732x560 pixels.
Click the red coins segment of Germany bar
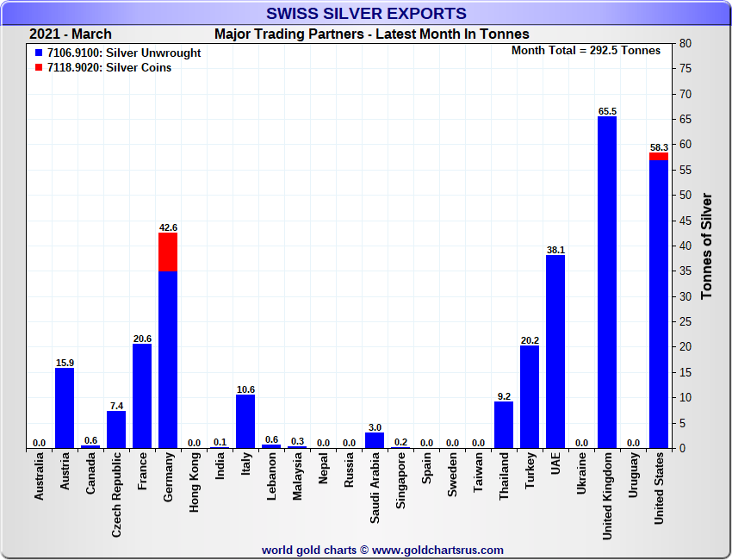click(x=168, y=252)
